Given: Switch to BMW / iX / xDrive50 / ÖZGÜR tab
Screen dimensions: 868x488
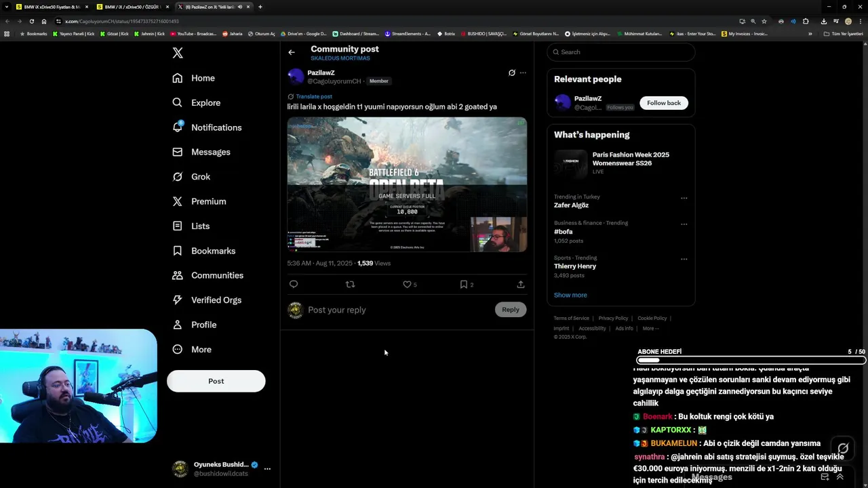Looking at the screenshot, I should point(132,7).
